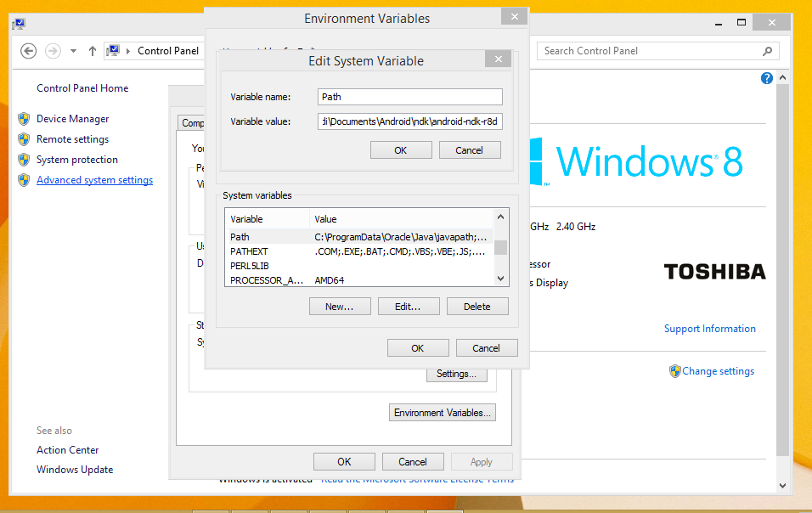The height and width of the screenshot is (513, 812).
Task: Select the Control Panel breadcrumb
Action: point(168,51)
